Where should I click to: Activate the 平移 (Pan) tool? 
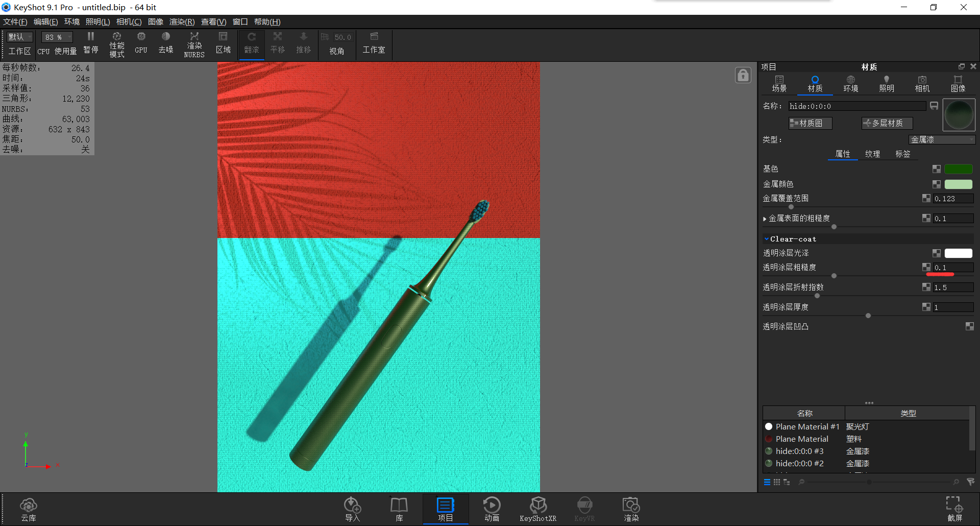click(277, 44)
